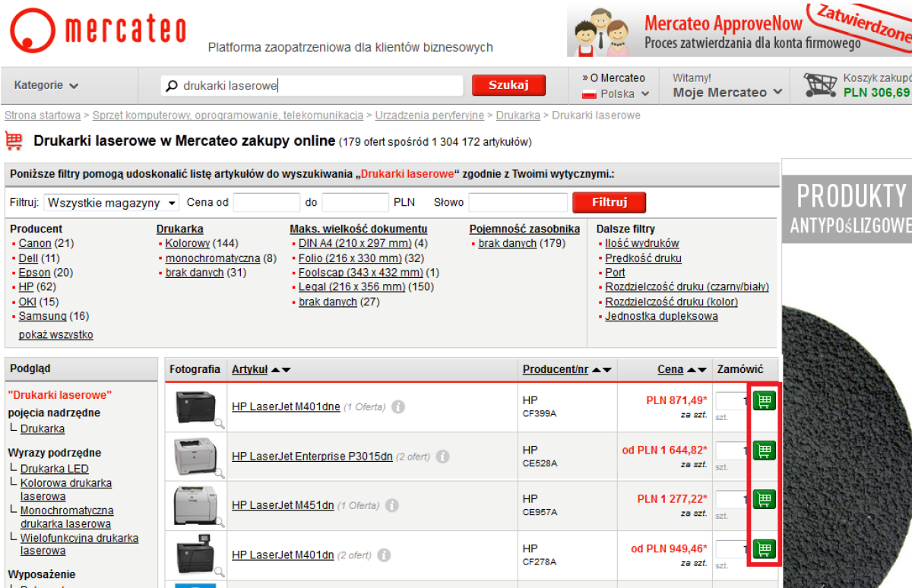
Task: Add HP LaserJet M401dne to cart
Action: point(765,401)
